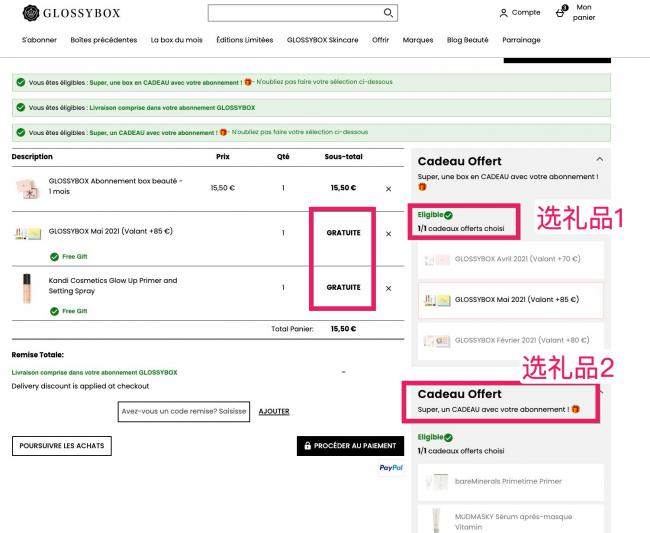Viewport: 650px width, 533px height.
Task: Click the Kandi Cosmetics primer thumbnail
Action: click(x=27, y=288)
